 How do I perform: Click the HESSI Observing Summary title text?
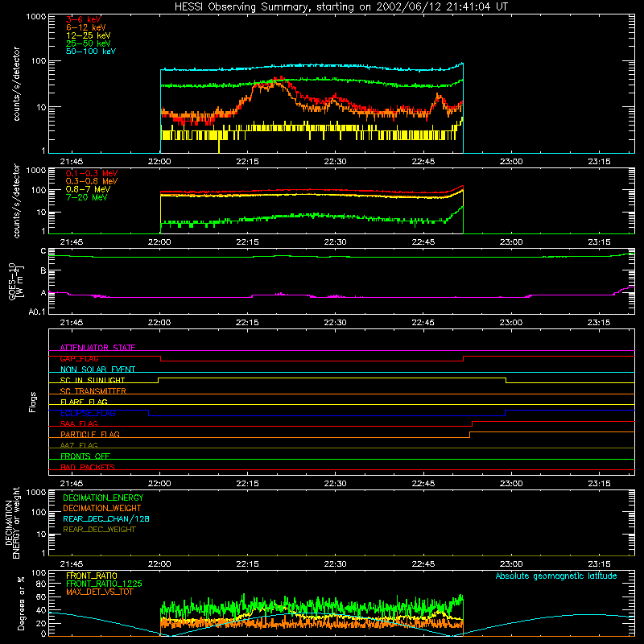[341, 7]
